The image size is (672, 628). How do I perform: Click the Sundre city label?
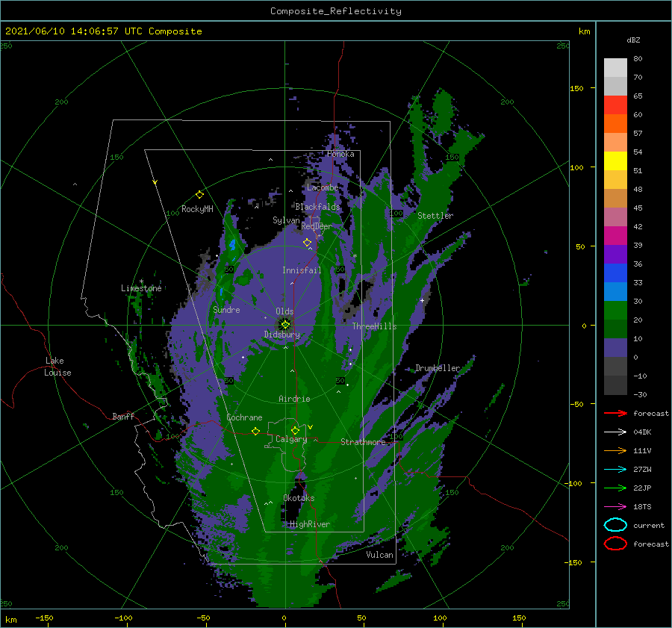point(226,310)
